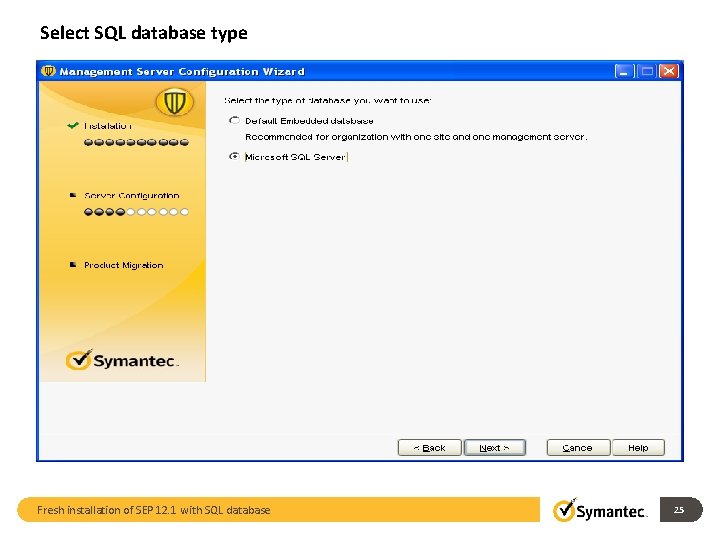Click the Symantec logo in slide footer

click(600, 510)
